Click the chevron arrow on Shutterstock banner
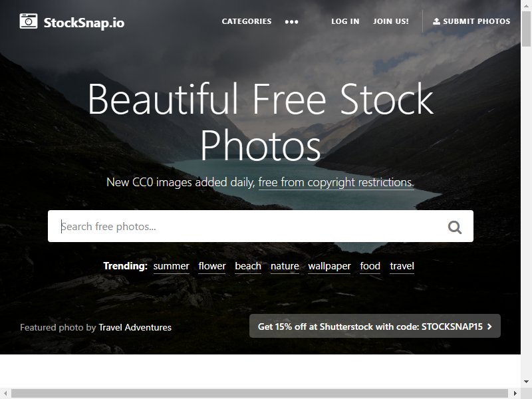This screenshot has height=399, width=532. [489, 327]
